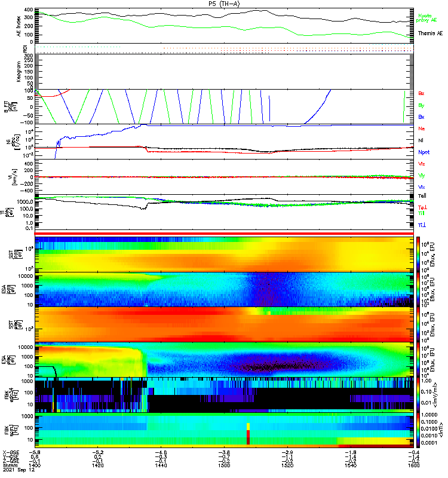Click the ROI panel axis label
Viewport: 448px width, 478px height.
click(x=26, y=49)
